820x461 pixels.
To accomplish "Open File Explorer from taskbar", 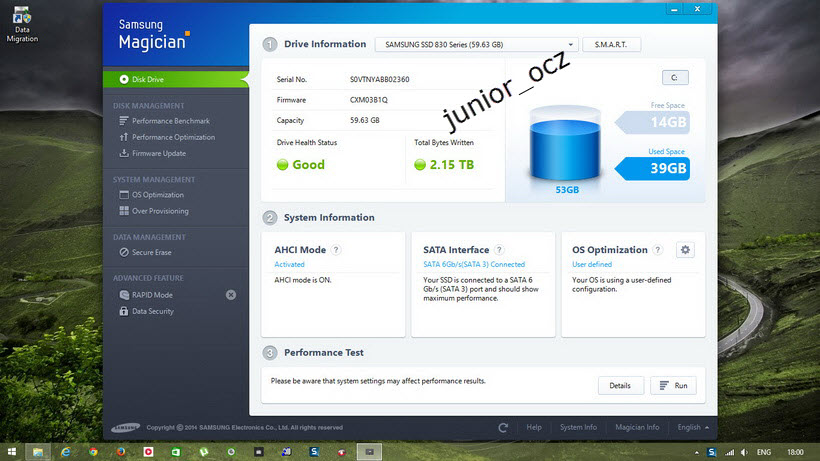I will point(38,452).
